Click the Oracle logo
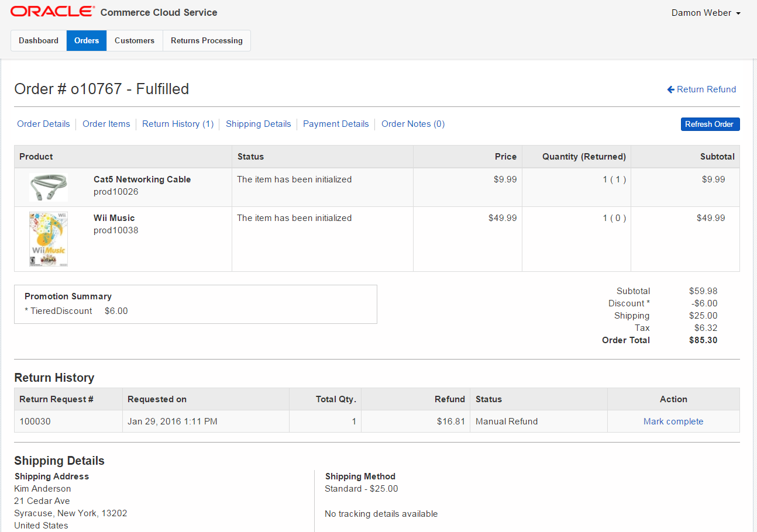 (x=52, y=12)
